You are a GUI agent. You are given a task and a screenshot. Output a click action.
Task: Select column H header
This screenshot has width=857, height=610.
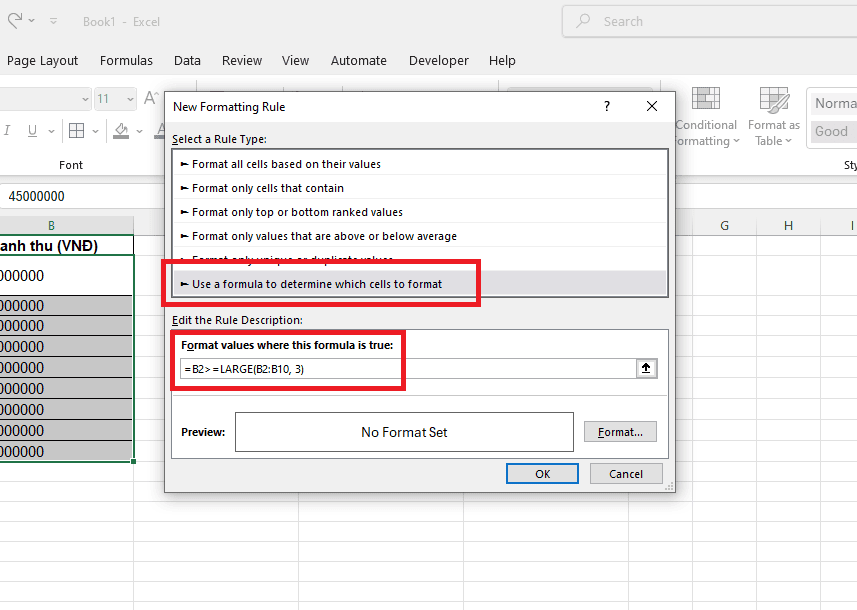(788, 225)
